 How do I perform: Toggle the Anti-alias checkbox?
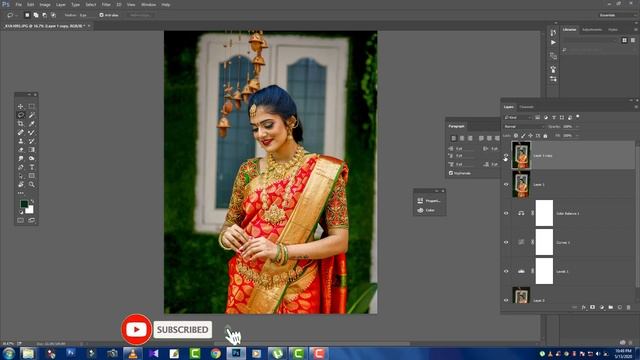point(101,15)
